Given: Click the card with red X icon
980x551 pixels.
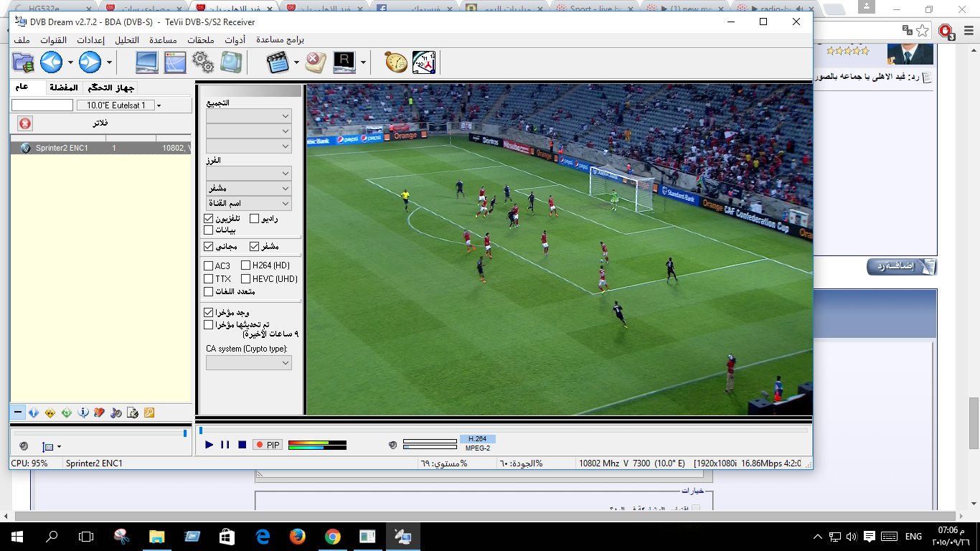Looking at the screenshot, I should (316, 62).
